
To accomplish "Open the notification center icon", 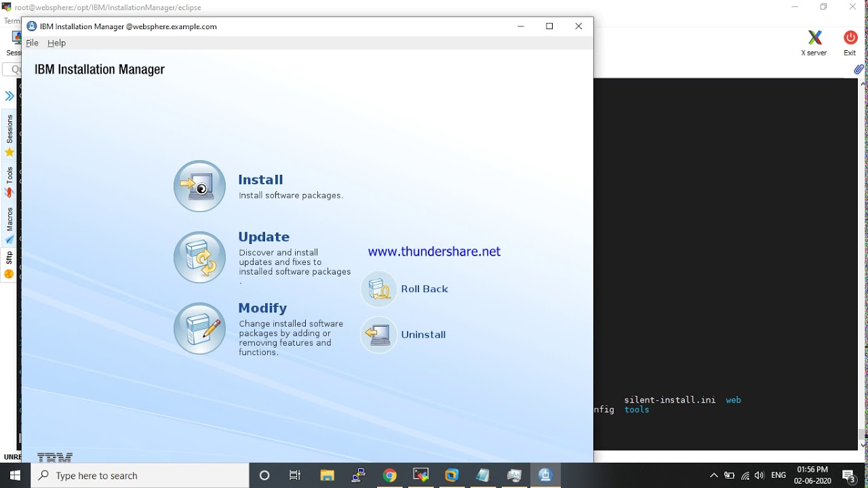I will click(x=848, y=476).
